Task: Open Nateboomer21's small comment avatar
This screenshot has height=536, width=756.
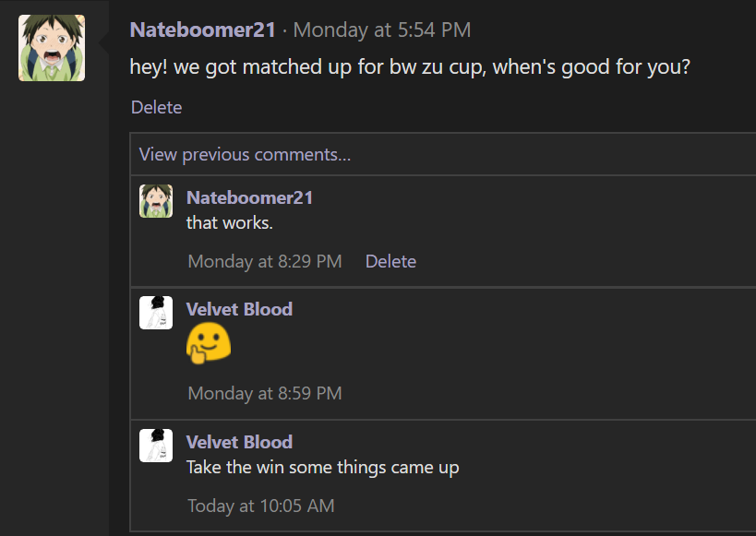Action: coord(156,201)
